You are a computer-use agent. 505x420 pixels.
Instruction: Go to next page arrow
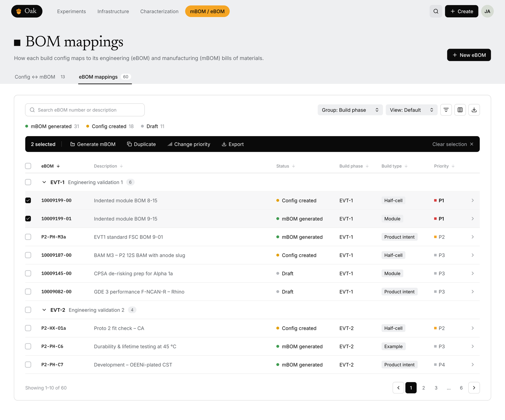pyautogui.click(x=474, y=388)
